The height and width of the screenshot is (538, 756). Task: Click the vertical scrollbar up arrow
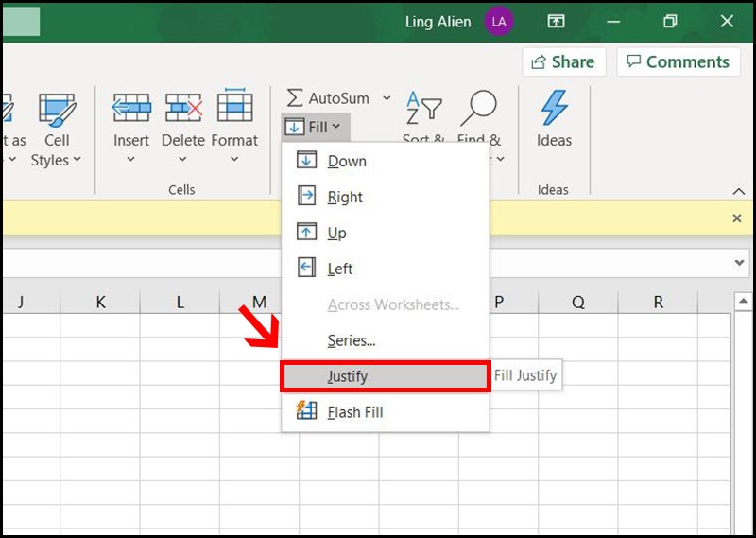[x=743, y=302]
